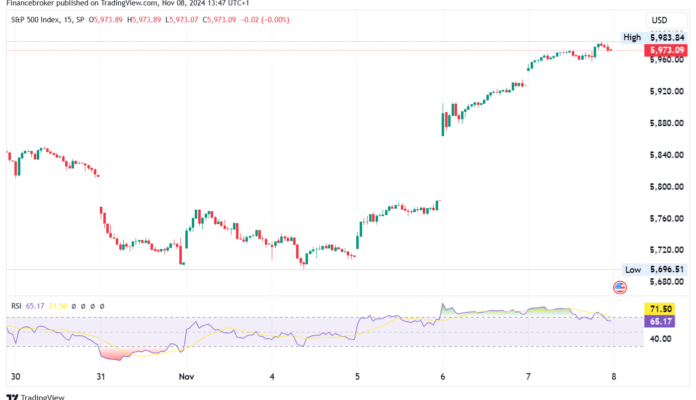The image size is (696, 400).
Task: Click the TradingView logo at bottom left
Action: pyautogui.click(x=36, y=397)
